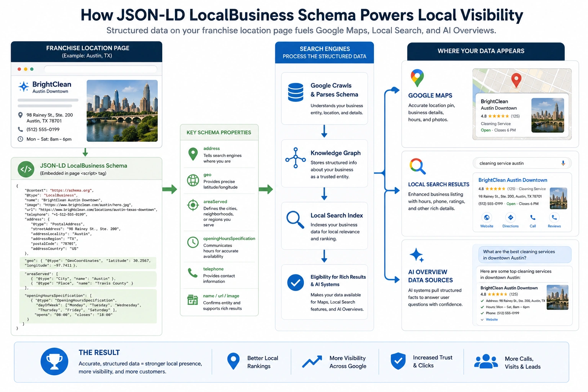Click the '"postalCode": "78701"' code line
The width and height of the screenshot is (588, 392).
pos(54,243)
